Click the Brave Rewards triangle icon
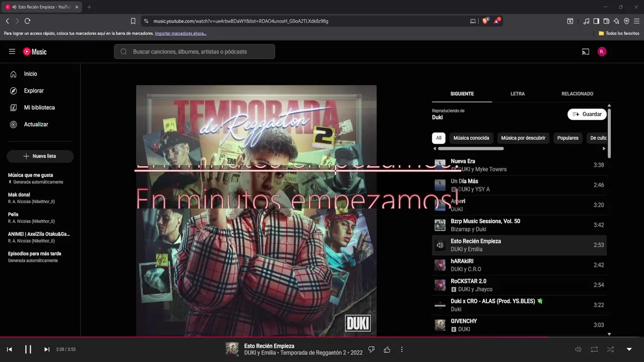The image size is (644, 362). pyautogui.click(x=497, y=21)
